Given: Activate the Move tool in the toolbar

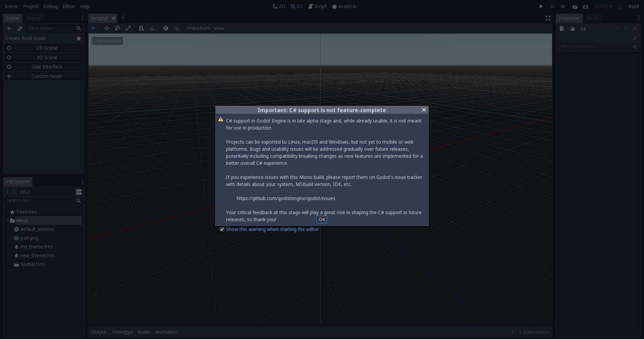Looking at the screenshot, I should (107, 28).
